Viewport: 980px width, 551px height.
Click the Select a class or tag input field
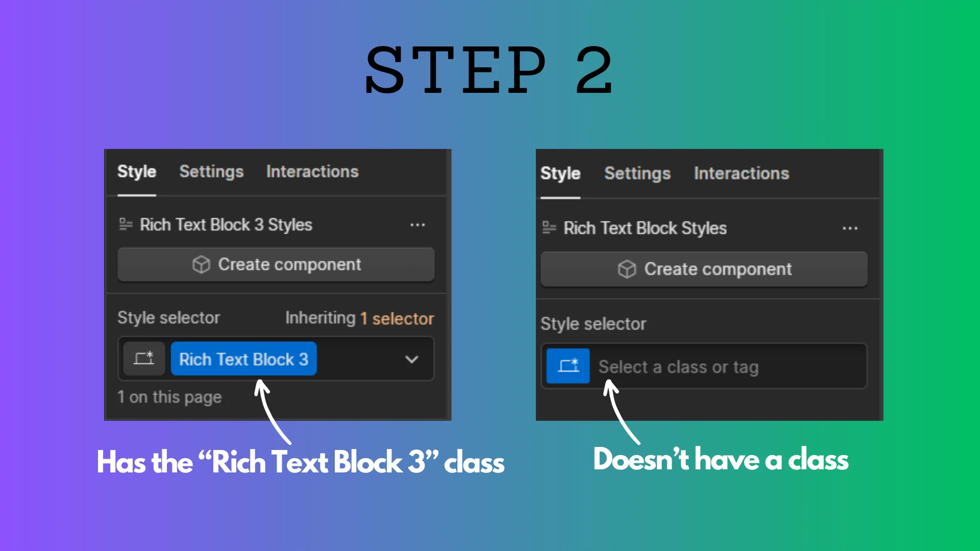[x=726, y=366]
